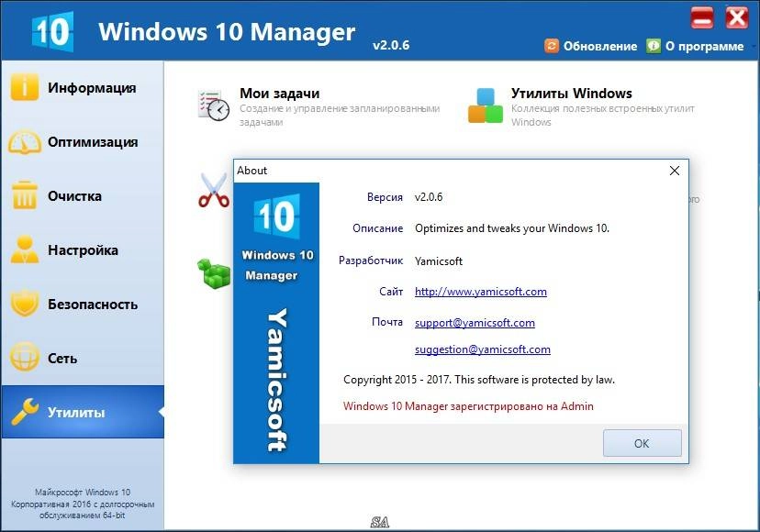Click the Разработчик label
The width and height of the screenshot is (760, 532).
tap(371, 260)
